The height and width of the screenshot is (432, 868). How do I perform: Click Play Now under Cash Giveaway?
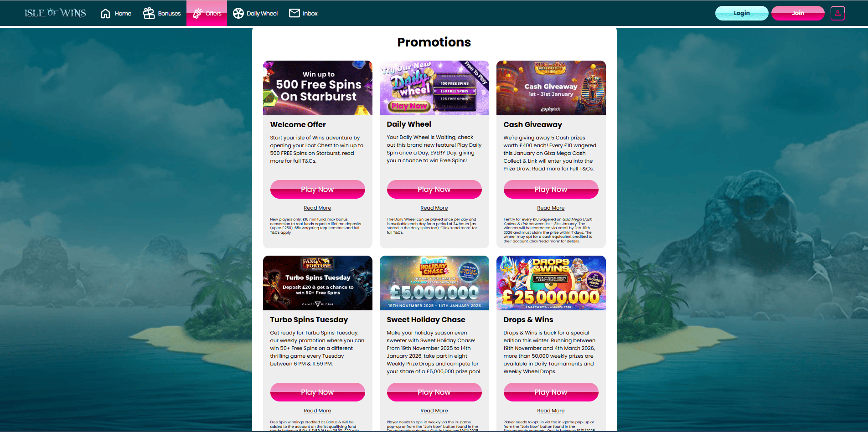coord(551,189)
